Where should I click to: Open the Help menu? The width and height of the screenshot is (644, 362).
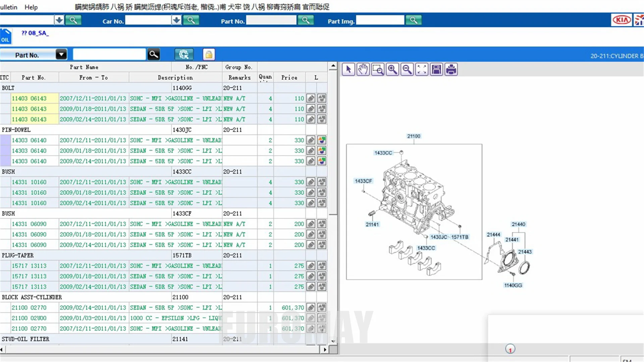[x=31, y=7]
